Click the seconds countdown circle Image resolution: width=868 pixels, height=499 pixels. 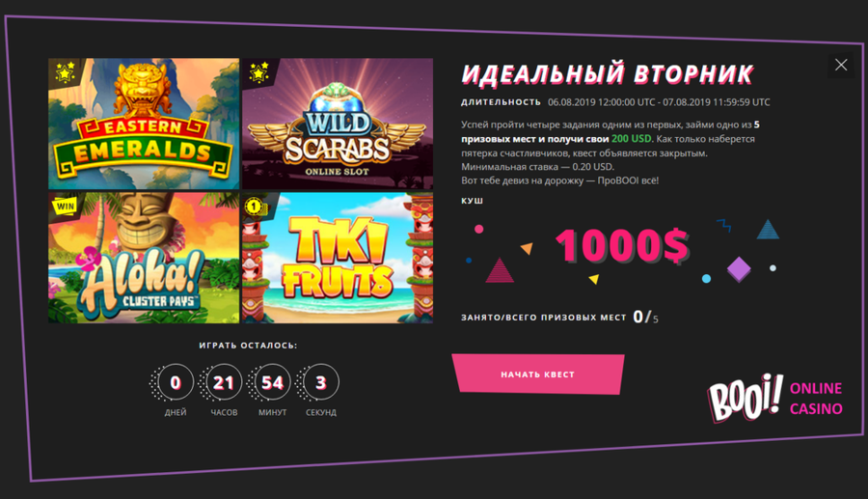point(321,382)
